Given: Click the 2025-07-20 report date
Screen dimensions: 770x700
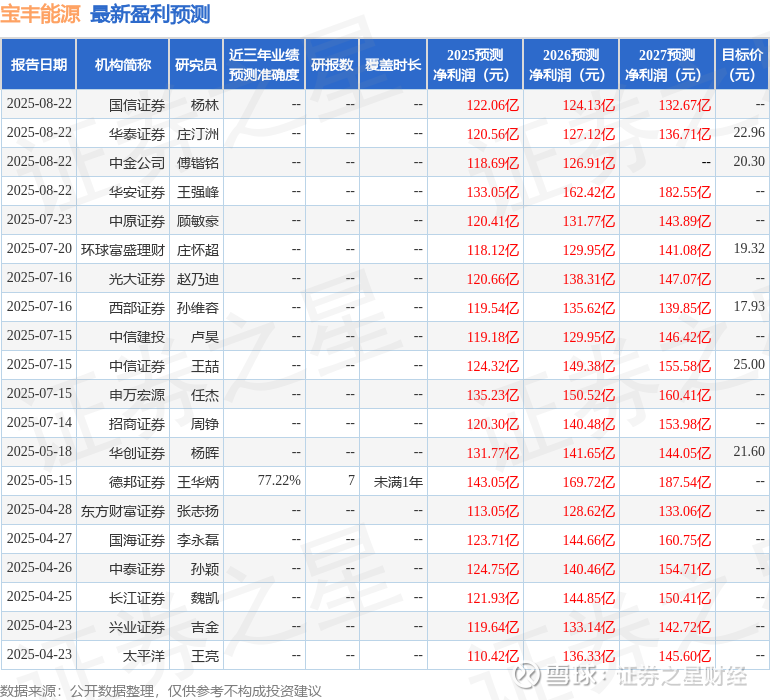Looking at the screenshot, I should coord(39,248).
